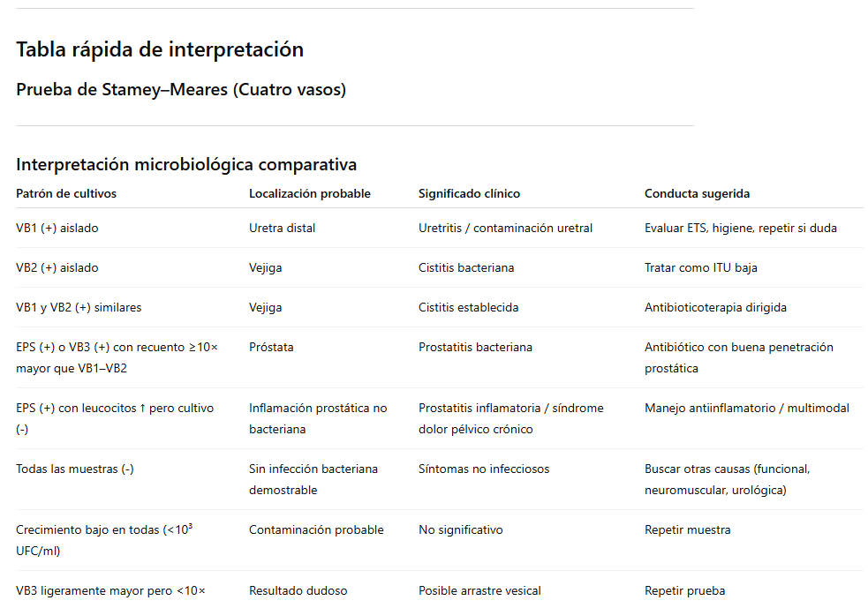Screen dimensions: 868x608
Task: Click the "Contaminación probable" cell
Action: tap(316, 529)
